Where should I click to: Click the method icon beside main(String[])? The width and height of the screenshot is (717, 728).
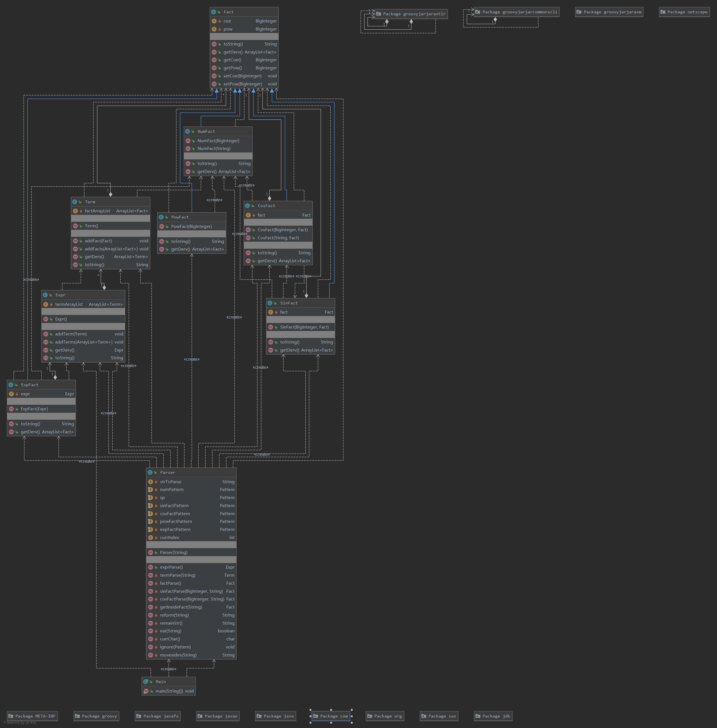[146, 691]
